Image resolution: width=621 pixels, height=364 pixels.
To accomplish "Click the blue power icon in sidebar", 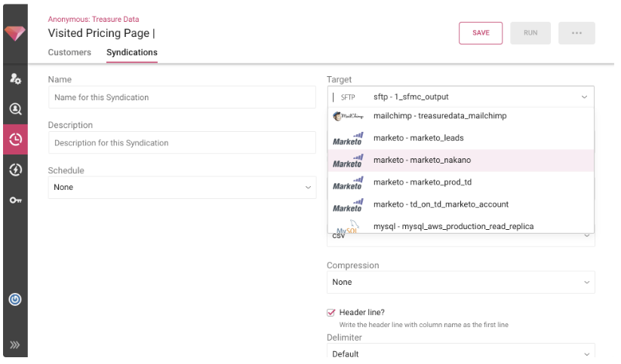I will tap(15, 299).
